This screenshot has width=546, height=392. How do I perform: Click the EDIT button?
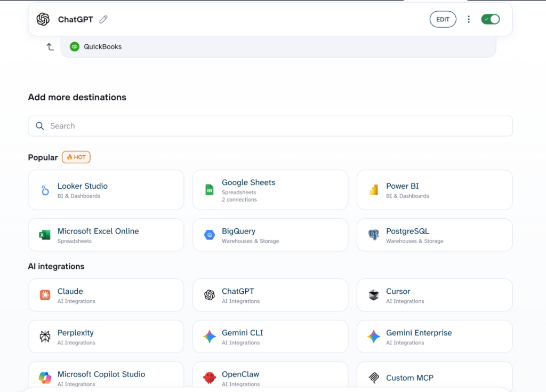coord(443,19)
